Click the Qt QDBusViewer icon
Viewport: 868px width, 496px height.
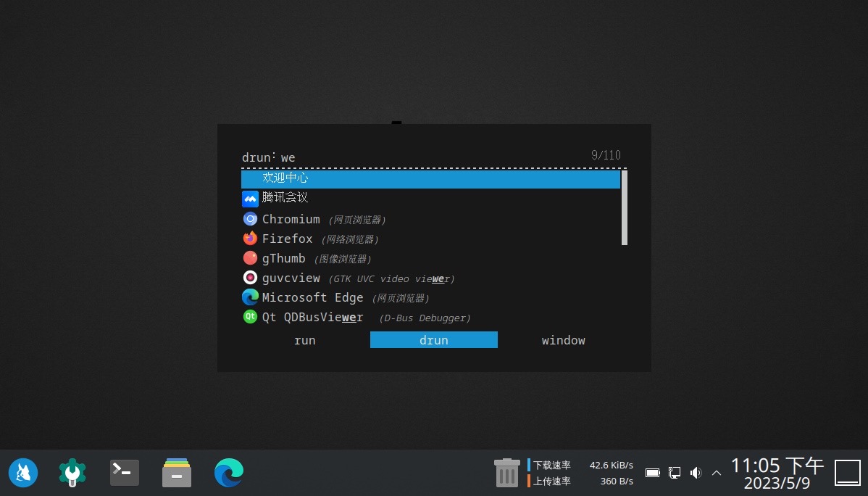[250, 317]
